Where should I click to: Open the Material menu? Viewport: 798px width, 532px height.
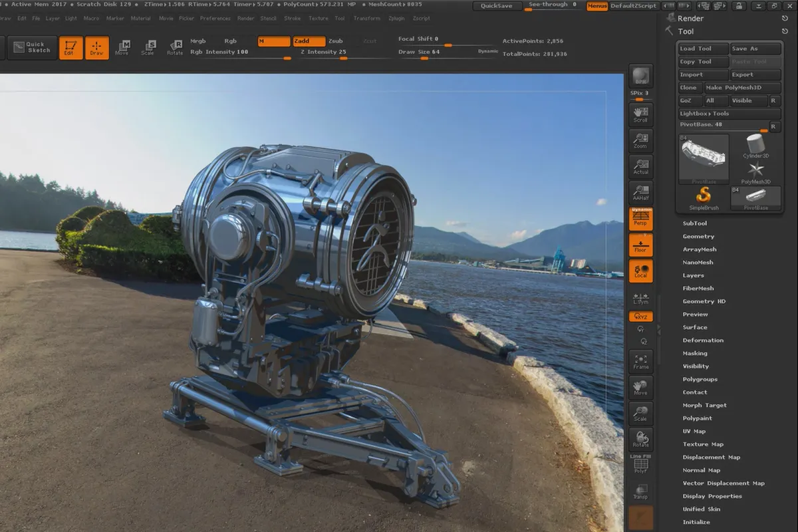tap(141, 18)
